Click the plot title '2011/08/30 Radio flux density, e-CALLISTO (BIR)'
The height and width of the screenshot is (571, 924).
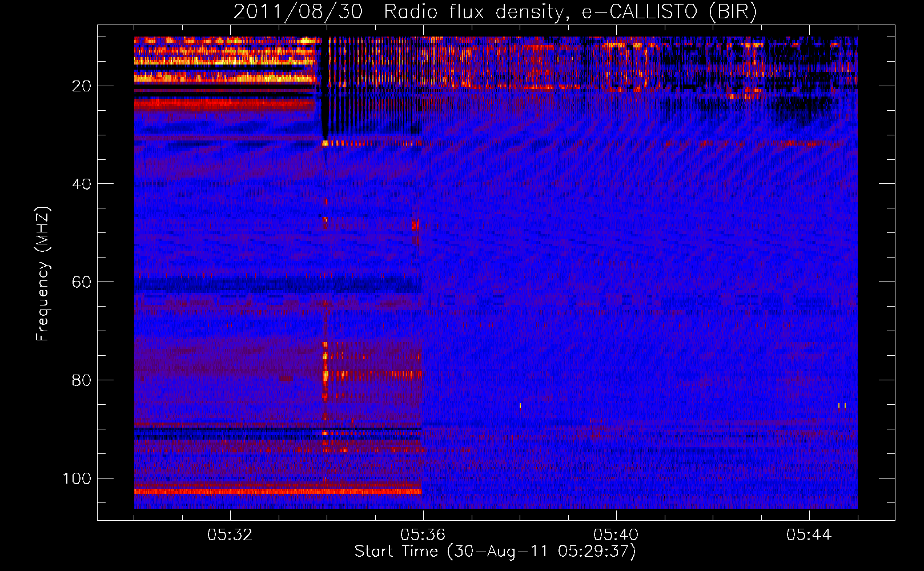click(495, 11)
